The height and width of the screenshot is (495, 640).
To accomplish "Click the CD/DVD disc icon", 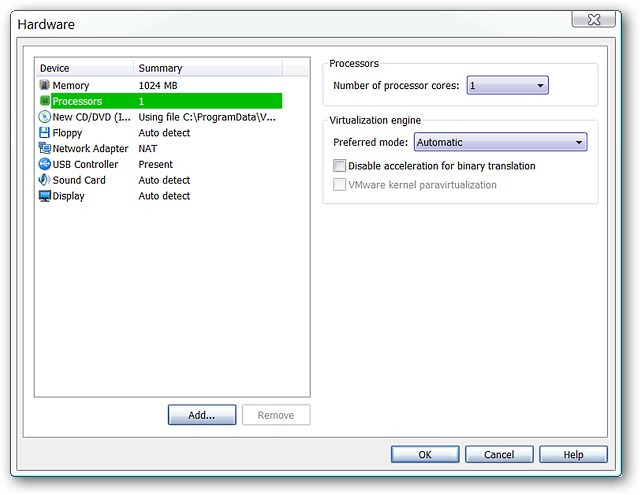I will tap(44, 117).
